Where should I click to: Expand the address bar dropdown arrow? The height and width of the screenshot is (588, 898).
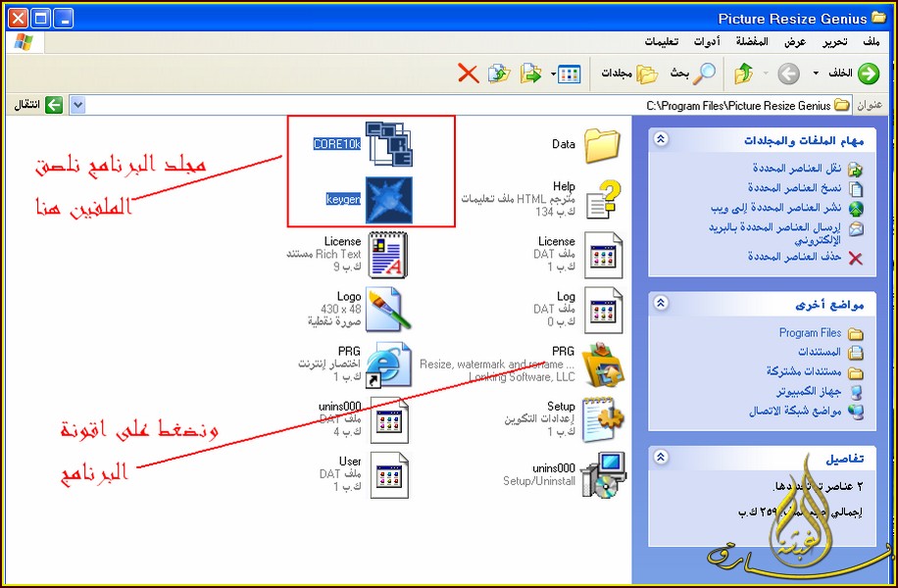coord(77,105)
